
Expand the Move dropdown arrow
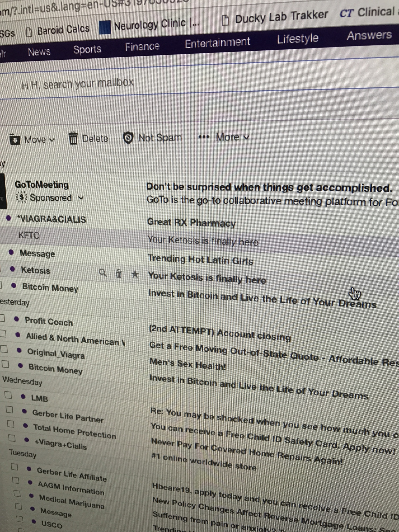(52, 140)
